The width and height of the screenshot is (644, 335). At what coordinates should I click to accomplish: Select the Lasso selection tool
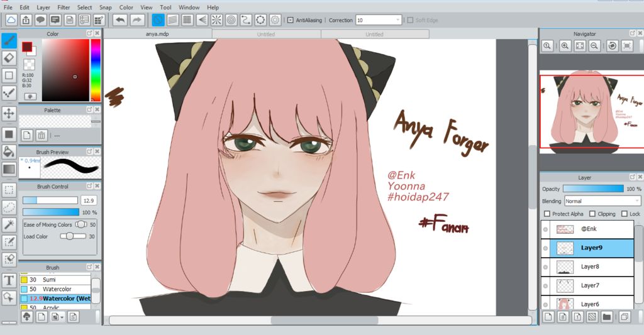click(x=9, y=207)
